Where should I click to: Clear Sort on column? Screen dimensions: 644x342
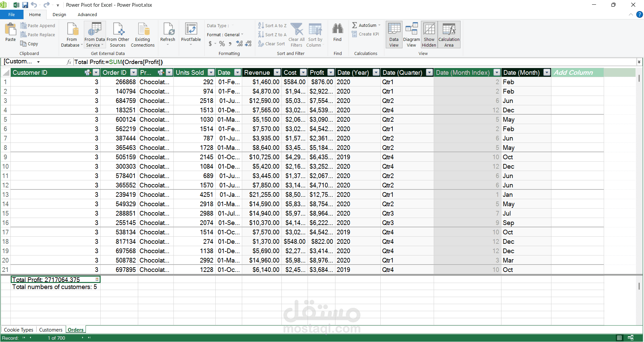271,44
